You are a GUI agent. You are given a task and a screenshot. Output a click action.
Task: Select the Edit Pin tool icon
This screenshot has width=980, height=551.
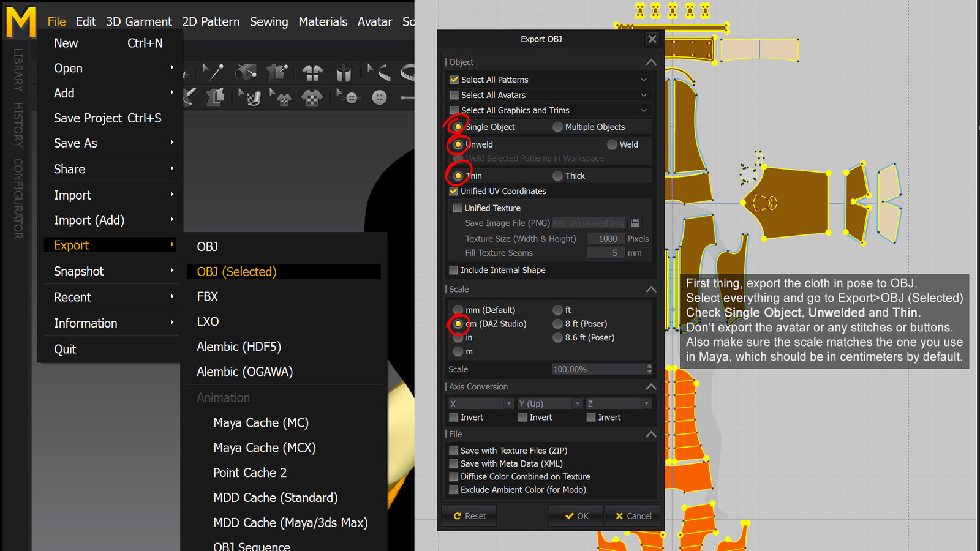tap(213, 72)
